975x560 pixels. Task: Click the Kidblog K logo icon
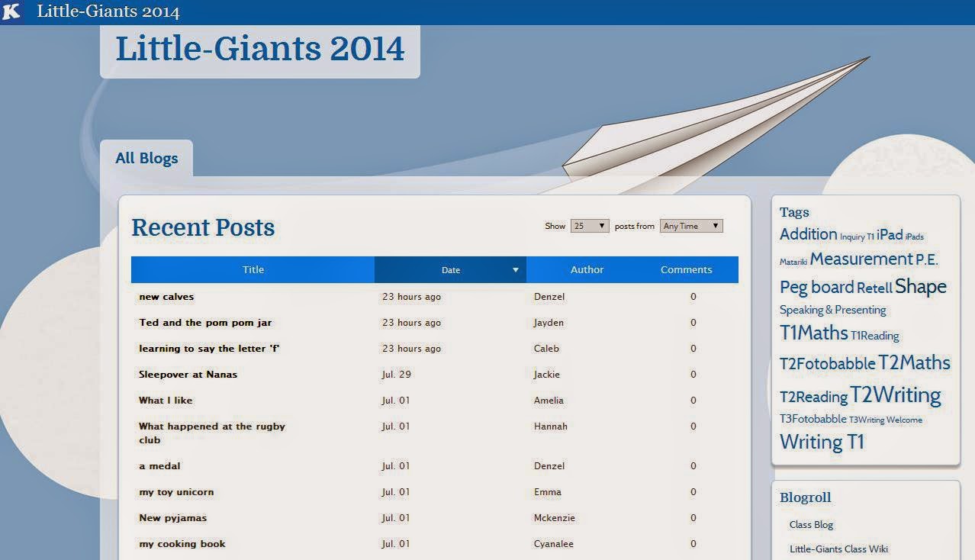pos(11,11)
